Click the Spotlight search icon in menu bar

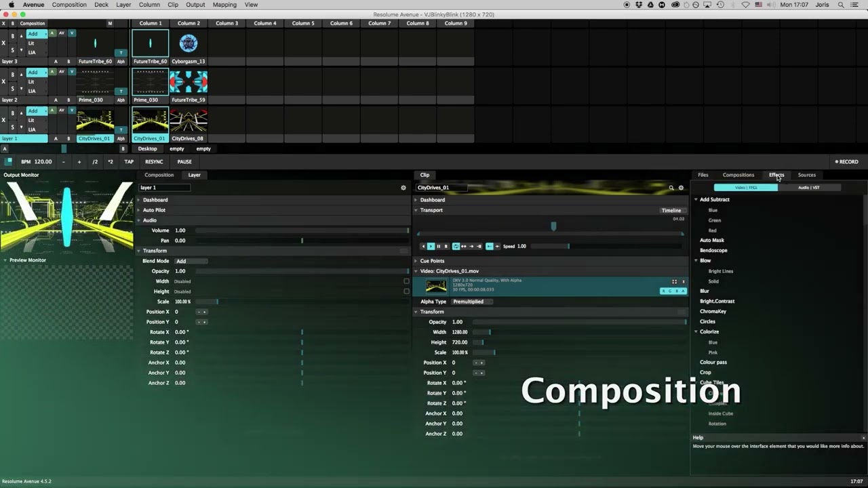(x=841, y=5)
